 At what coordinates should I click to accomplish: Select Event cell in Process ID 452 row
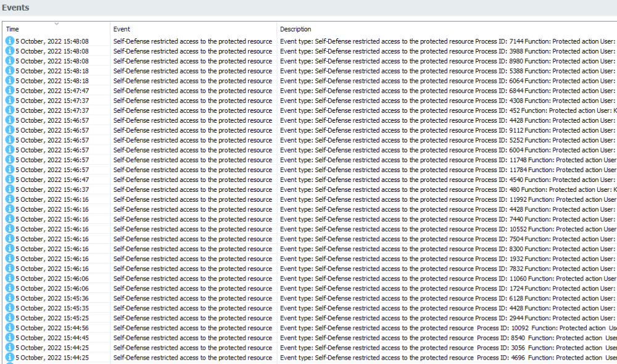pyautogui.click(x=193, y=110)
